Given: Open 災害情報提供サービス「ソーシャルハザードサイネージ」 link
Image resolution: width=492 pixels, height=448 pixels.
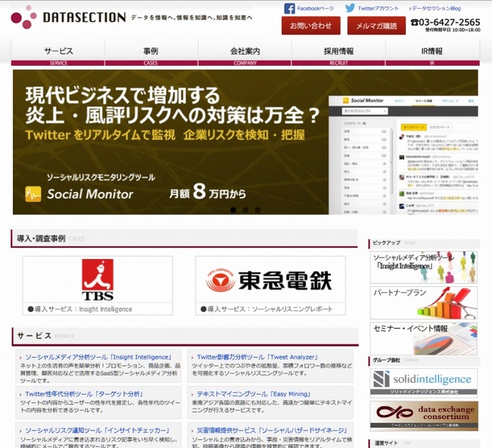Looking at the screenshot, I should coord(272,431).
